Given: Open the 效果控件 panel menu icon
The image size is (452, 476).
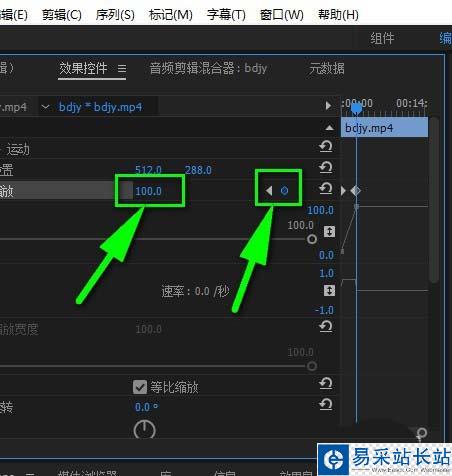Looking at the screenshot, I should pos(122,69).
